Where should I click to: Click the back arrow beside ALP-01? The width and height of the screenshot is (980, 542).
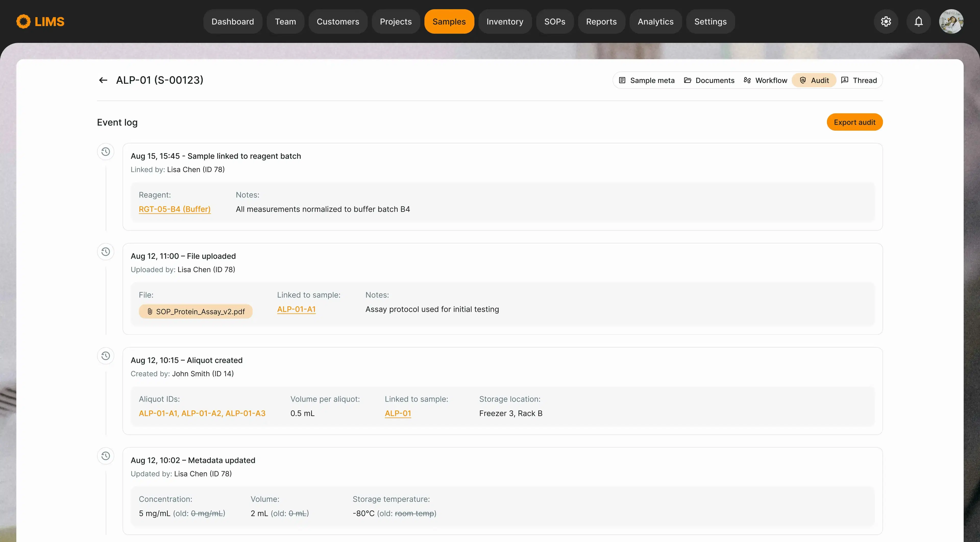click(103, 80)
